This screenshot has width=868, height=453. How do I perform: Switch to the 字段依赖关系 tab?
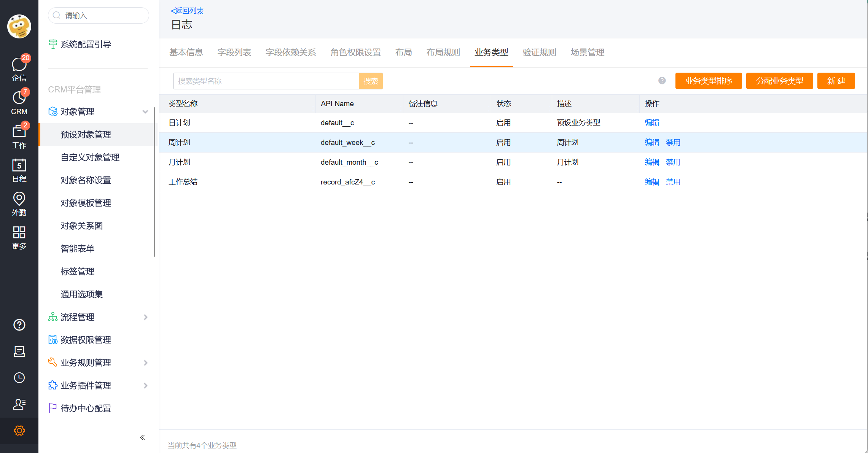(x=291, y=52)
